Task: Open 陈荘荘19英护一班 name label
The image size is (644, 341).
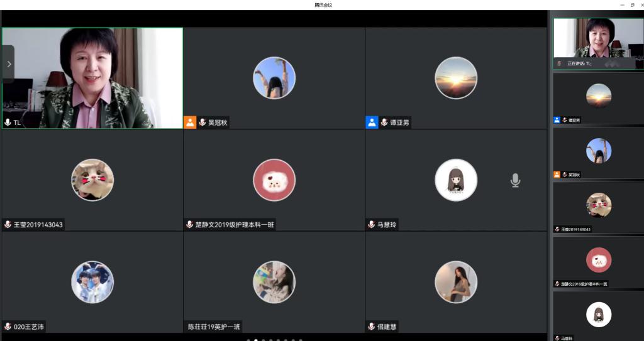Action: tap(214, 327)
